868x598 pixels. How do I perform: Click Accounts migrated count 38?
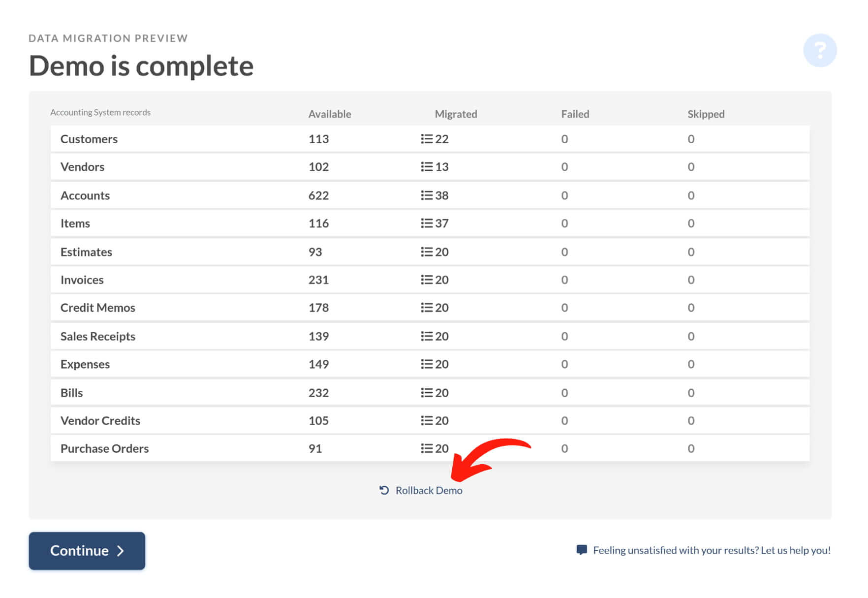click(442, 195)
